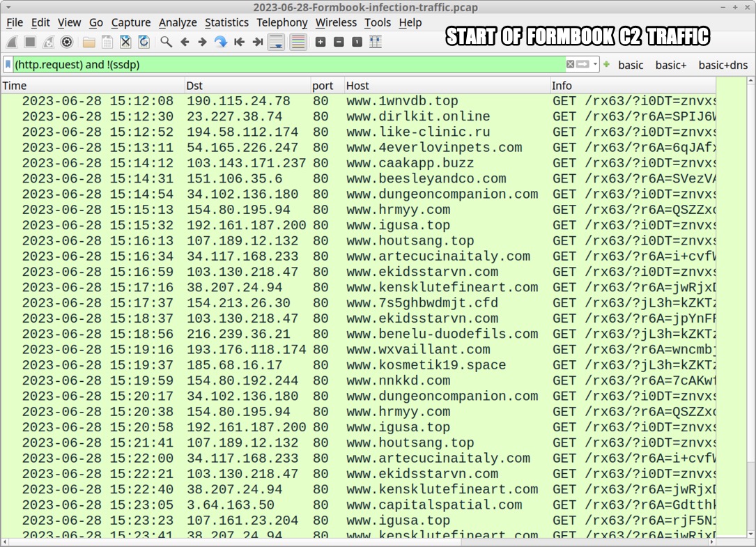Apply the 'basic+' filter button
756x547 pixels.
tap(671, 65)
